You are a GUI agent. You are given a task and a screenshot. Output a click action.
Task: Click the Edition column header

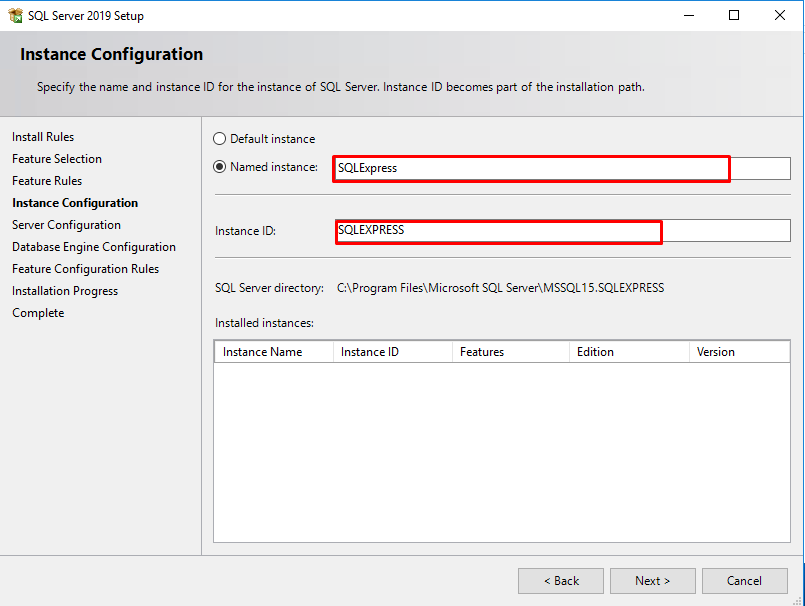629,352
